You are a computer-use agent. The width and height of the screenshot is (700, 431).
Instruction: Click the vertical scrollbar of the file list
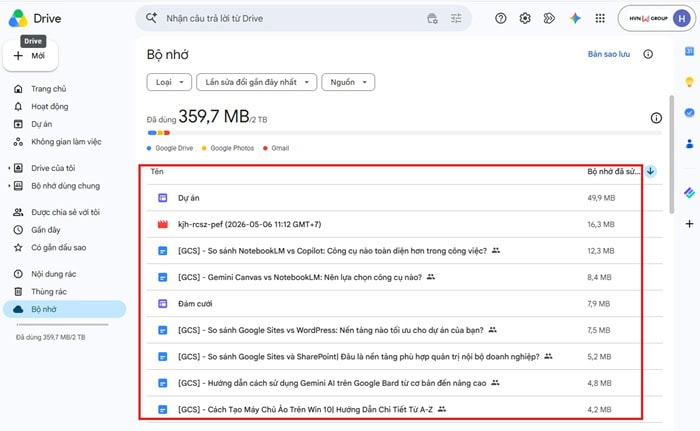click(x=671, y=155)
